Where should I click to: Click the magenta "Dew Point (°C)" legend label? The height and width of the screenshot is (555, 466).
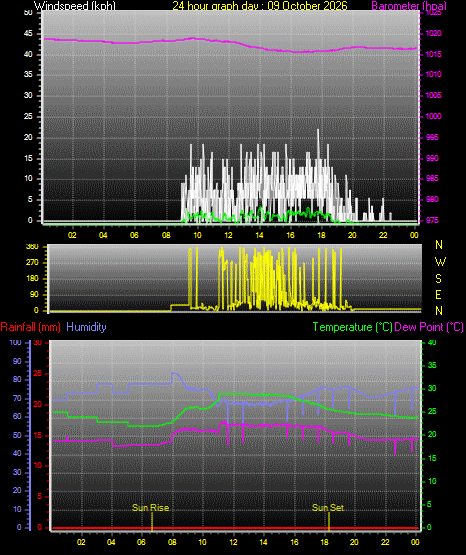tap(429, 327)
